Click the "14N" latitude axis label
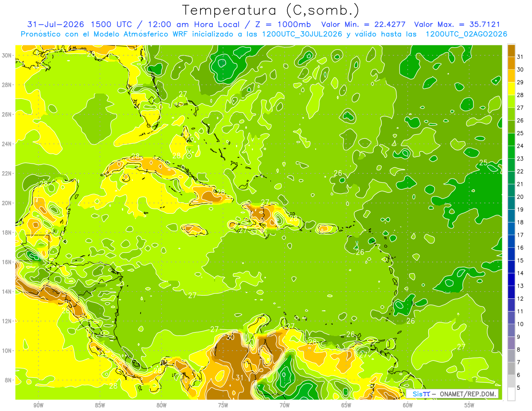The height and width of the screenshot is (411, 532). (7, 291)
